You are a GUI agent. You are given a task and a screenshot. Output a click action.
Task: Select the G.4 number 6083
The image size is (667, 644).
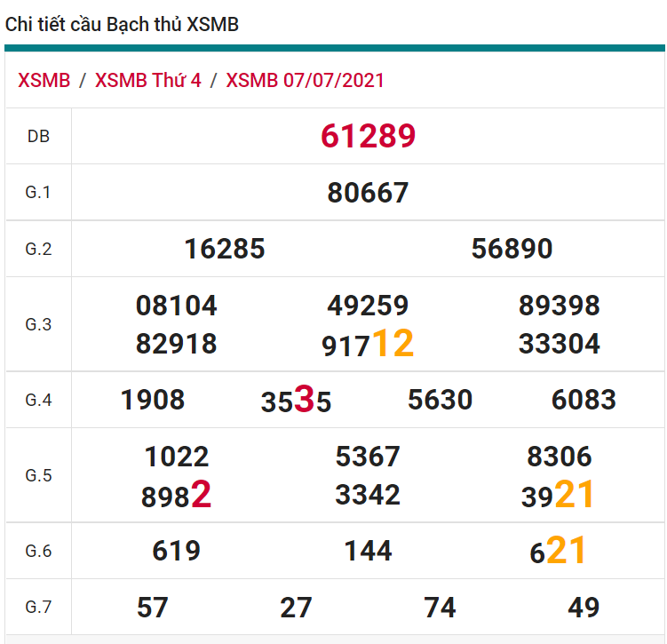[x=584, y=400]
